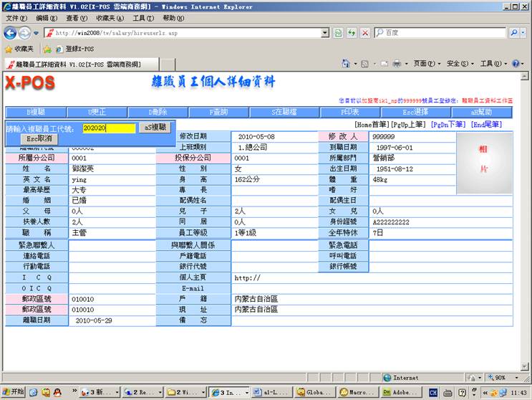The image size is (532, 400).
Task: Open the 工具(T) menu in menu bar
Action: [143, 18]
